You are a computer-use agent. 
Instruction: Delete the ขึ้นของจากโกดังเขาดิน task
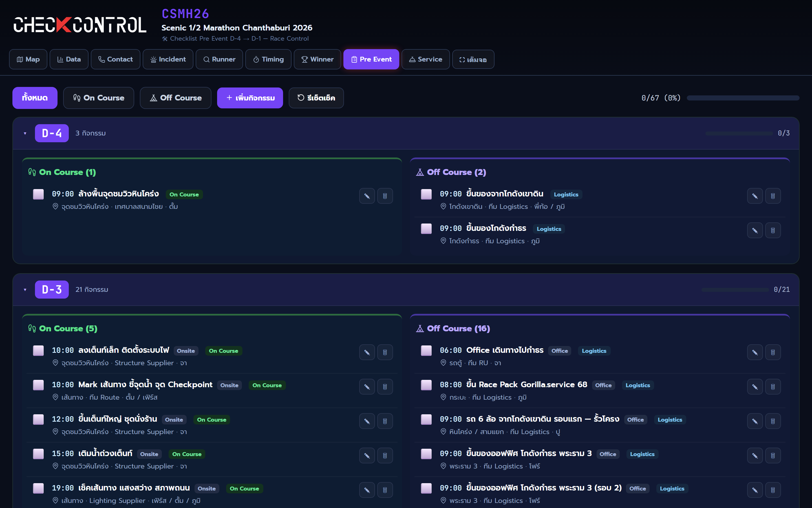(x=773, y=196)
